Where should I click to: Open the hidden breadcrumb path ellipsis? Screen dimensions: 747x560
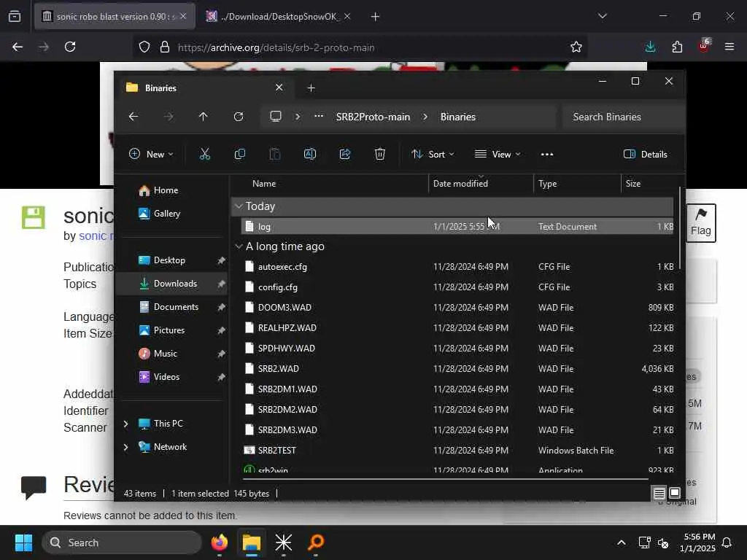(x=319, y=116)
